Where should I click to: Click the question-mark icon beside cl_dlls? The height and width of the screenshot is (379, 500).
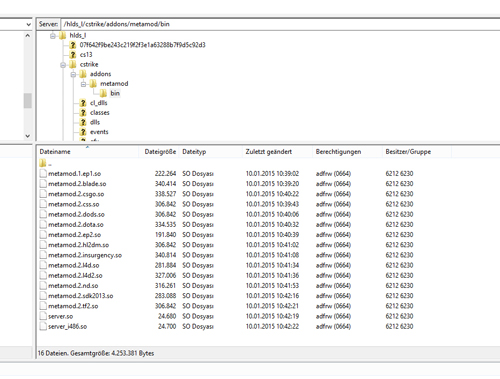pyautogui.click(x=83, y=103)
